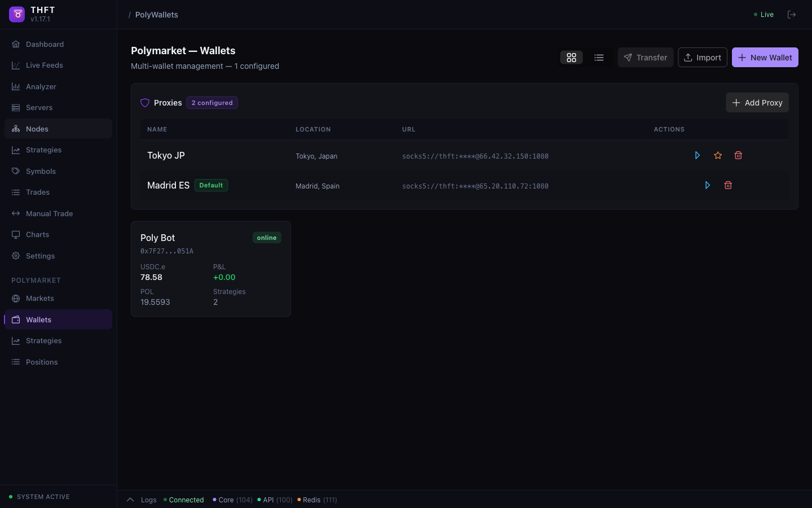Switch to list view layout
Image resolution: width=812 pixels, height=508 pixels.
coord(599,57)
